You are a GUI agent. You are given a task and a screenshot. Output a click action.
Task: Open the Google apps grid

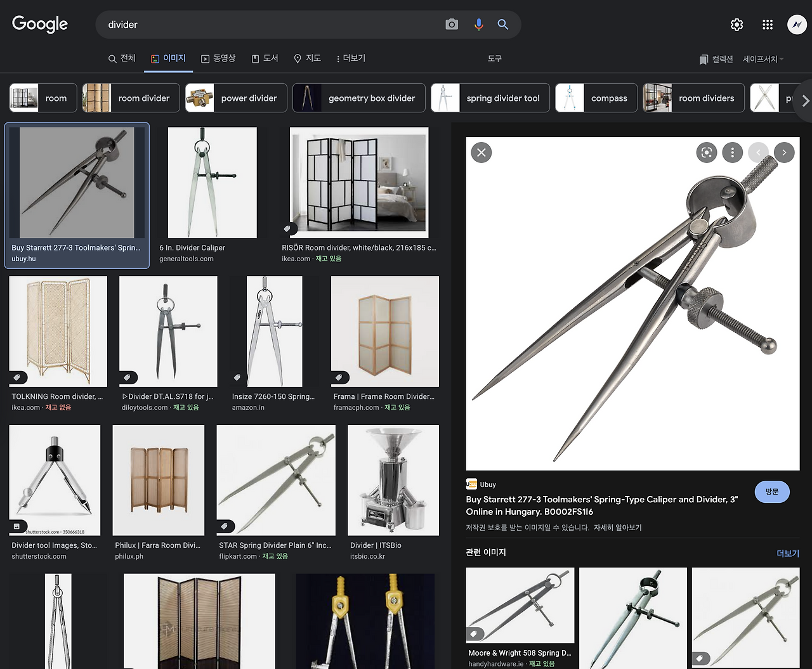768,25
